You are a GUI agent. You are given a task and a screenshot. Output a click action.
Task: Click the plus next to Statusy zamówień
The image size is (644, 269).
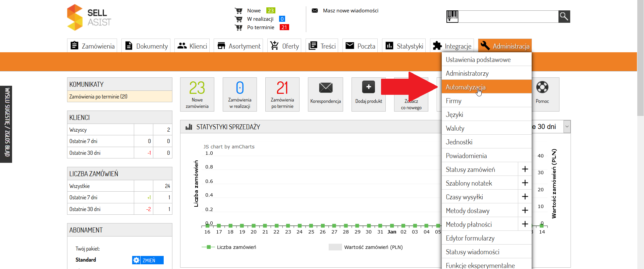[x=525, y=169]
